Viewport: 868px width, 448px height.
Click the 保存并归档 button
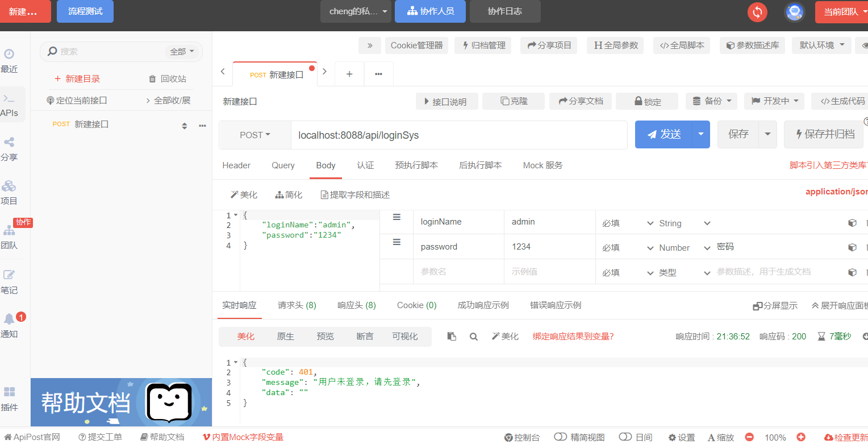(x=824, y=134)
